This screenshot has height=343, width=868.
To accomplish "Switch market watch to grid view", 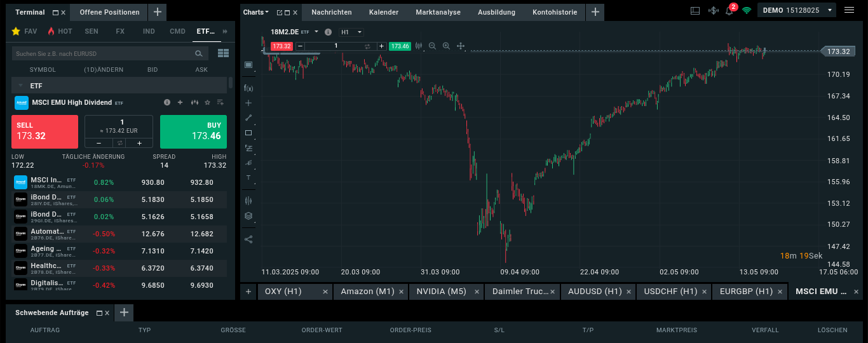I will point(223,53).
